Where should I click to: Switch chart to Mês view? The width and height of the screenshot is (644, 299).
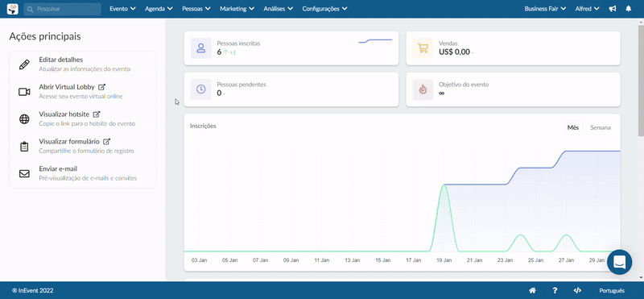(572, 127)
